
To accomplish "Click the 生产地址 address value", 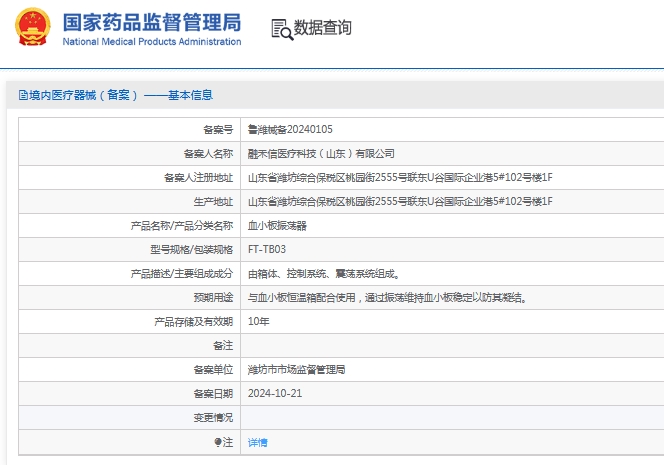I will pyautogui.click(x=400, y=202).
